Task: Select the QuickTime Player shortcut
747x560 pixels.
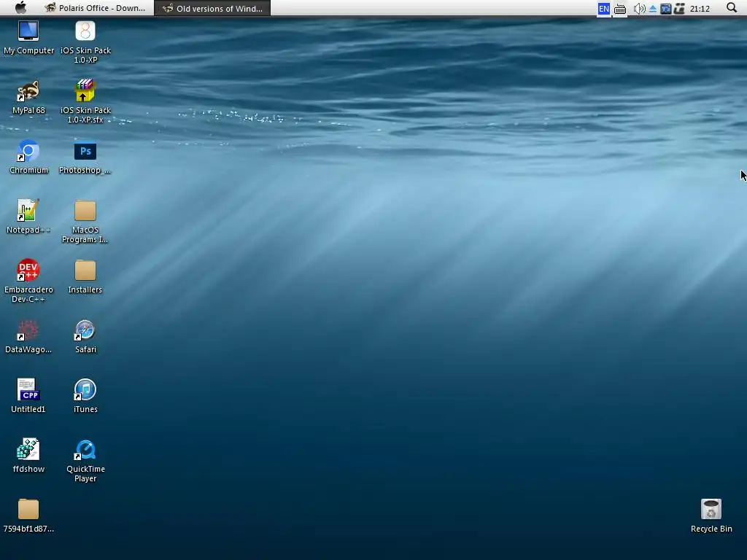Action: click(x=85, y=461)
